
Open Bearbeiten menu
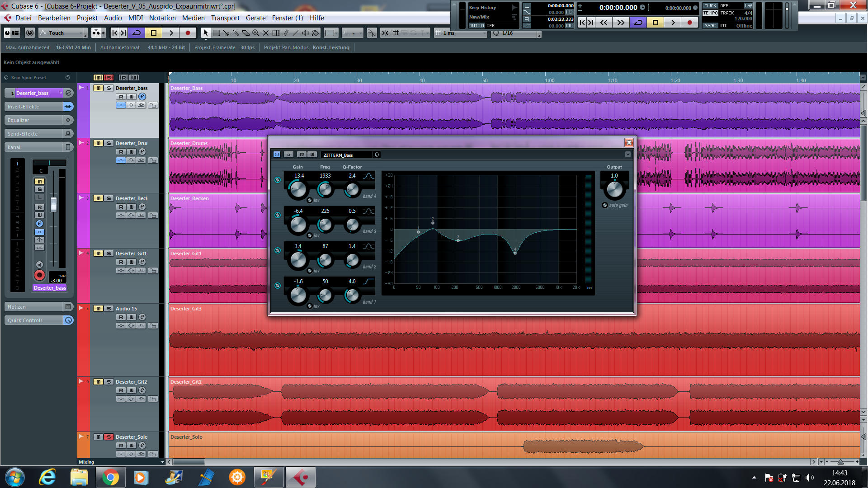54,18
